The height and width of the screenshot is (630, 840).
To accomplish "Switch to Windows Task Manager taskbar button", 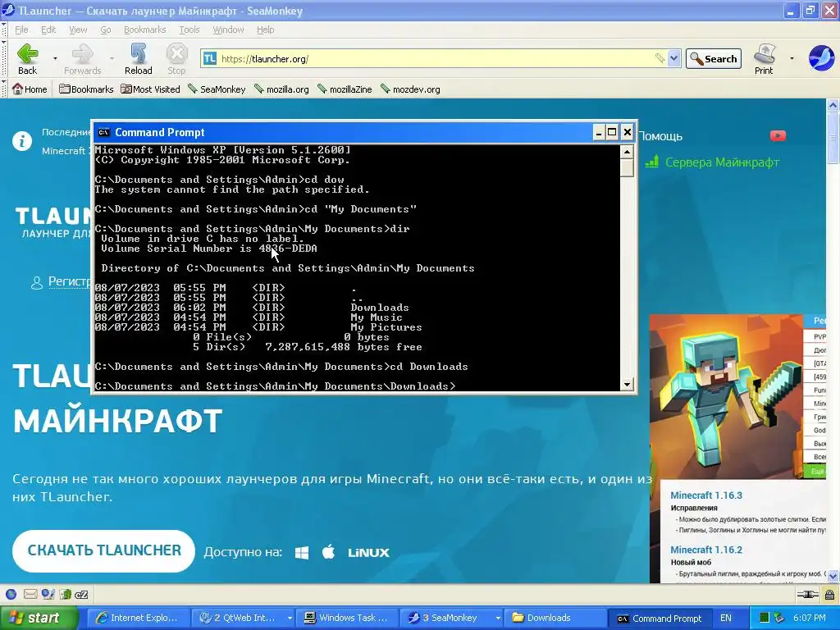I will coord(347,618).
